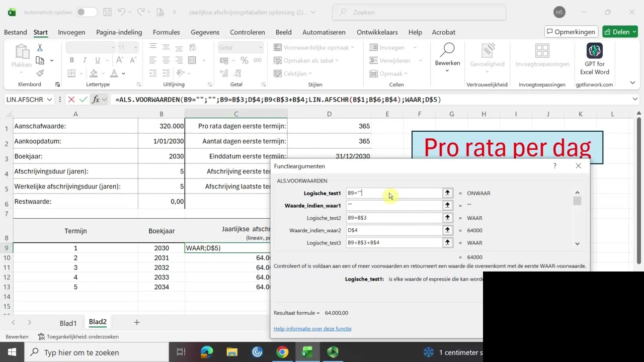Click into the Logische_test3 input field
Screen dimensions: 644x362
[394, 243]
